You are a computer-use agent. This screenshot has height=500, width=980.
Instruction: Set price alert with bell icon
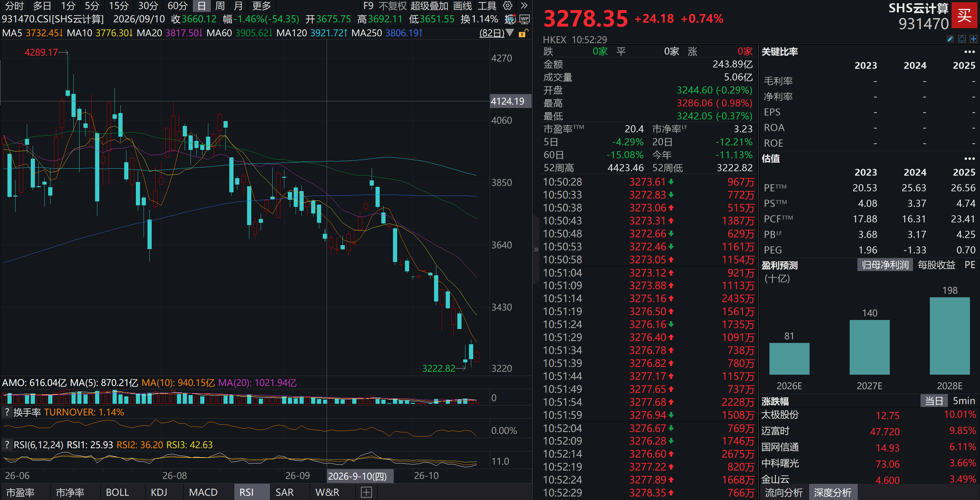[962, 39]
